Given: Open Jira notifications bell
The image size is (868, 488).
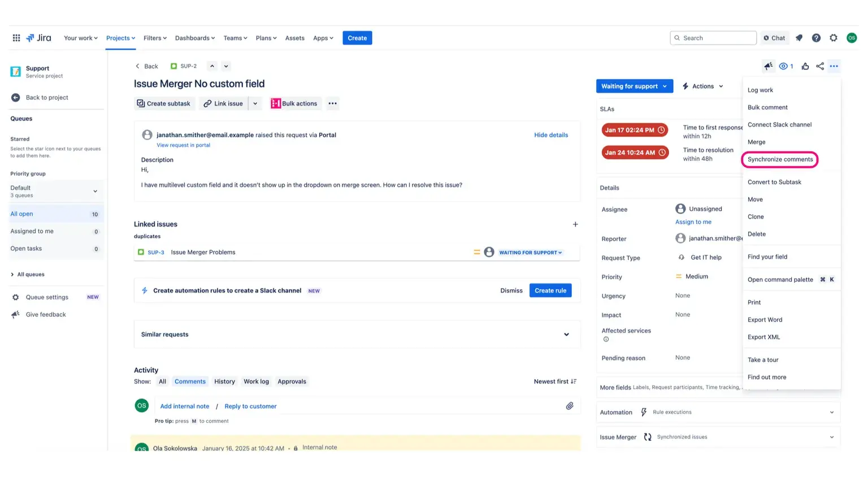Looking at the screenshot, I should 798,38.
